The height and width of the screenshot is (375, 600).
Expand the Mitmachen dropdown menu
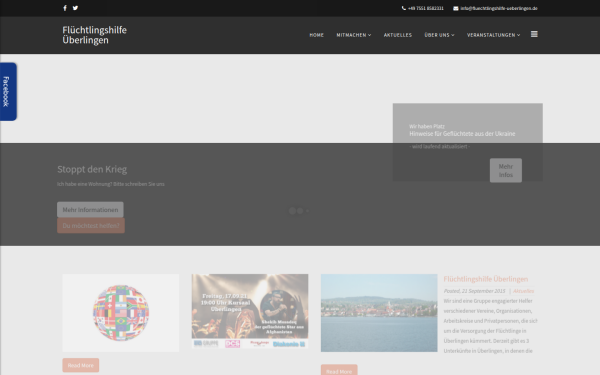coord(354,35)
